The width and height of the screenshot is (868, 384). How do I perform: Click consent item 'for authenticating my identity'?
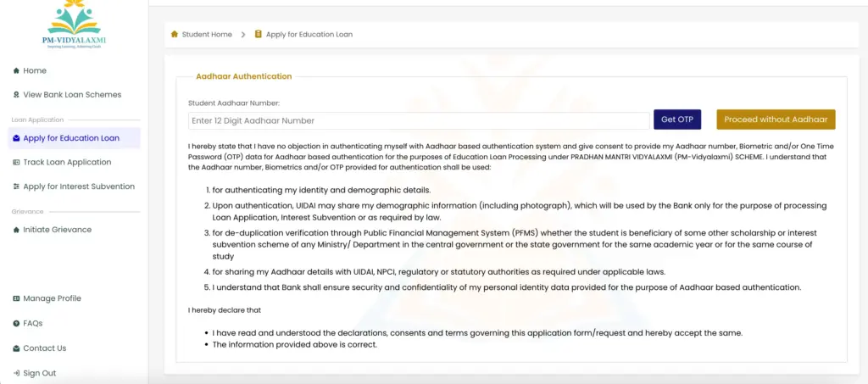pos(321,190)
